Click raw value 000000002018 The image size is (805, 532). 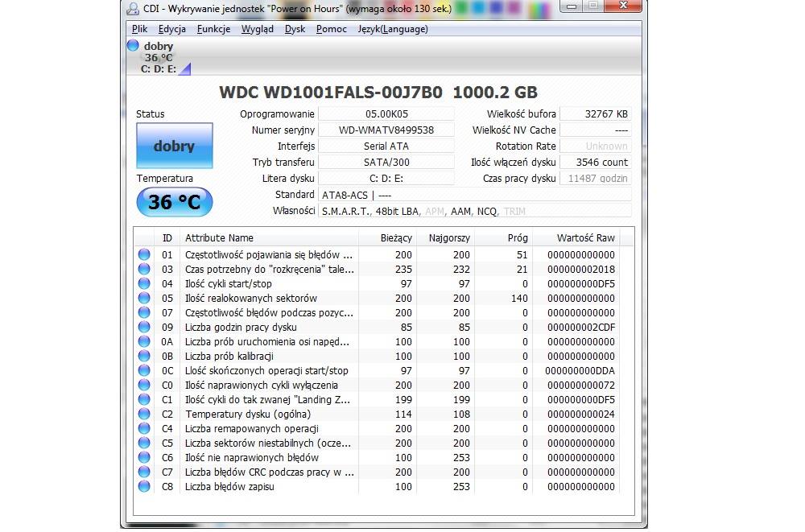click(580, 269)
